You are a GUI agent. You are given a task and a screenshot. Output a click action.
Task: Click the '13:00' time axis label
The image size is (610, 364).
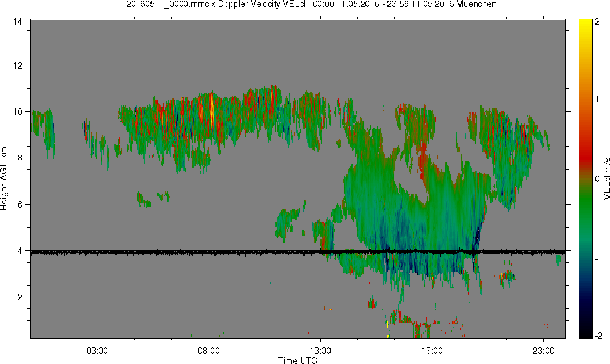tap(320, 351)
